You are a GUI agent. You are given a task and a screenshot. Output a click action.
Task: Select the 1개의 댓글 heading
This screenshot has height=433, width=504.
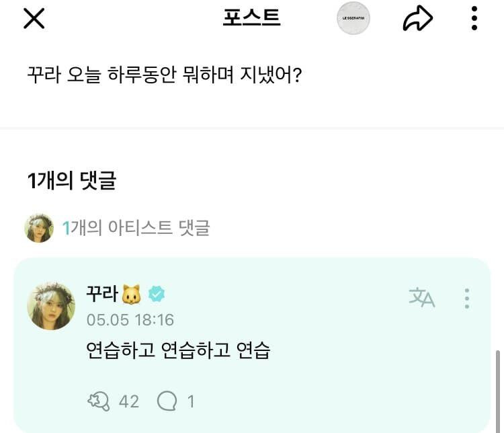(x=71, y=181)
